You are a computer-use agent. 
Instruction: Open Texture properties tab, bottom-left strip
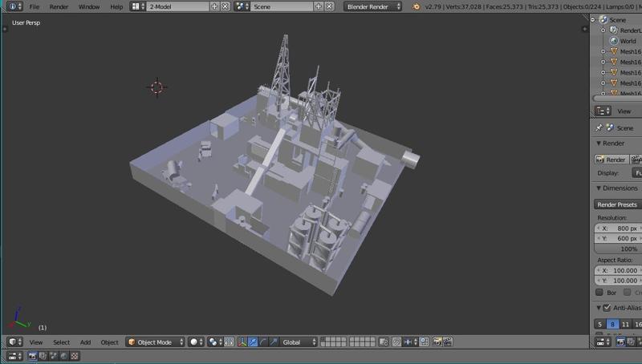tap(75, 356)
